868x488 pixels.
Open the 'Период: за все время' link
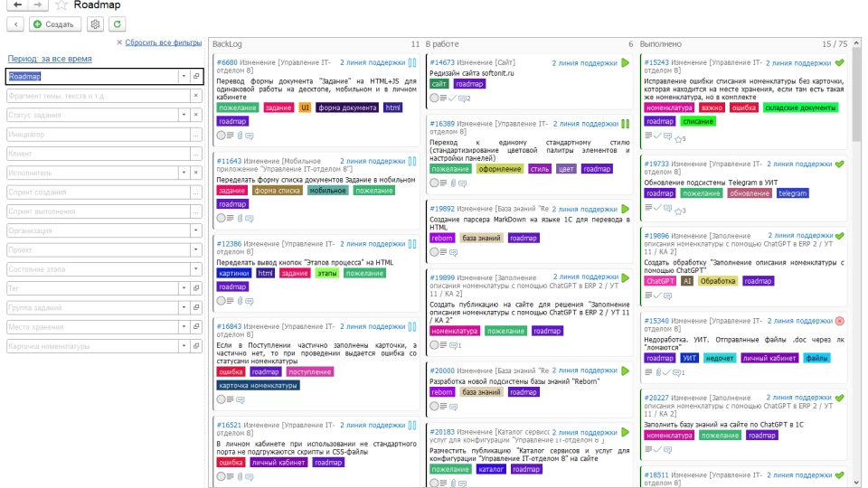tap(50, 59)
